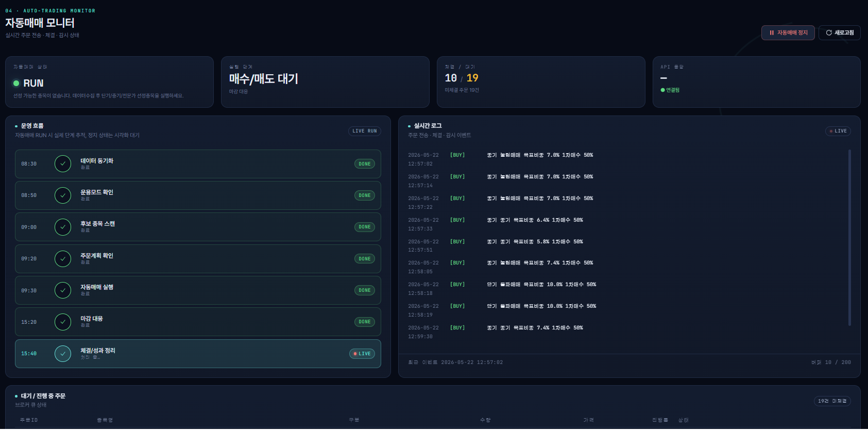
Task: Click the LIVE RUN badge in 운영 흐름
Action: pos(365,131)
